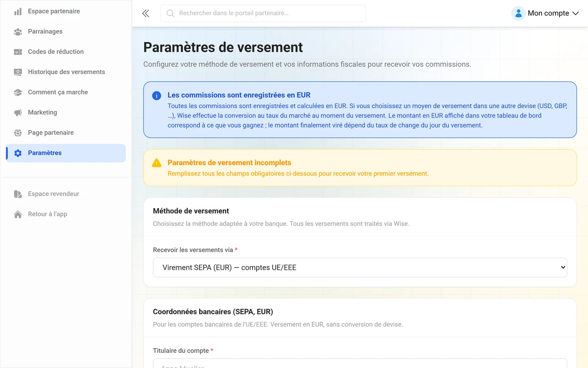Click the Les commissions sont enregistrées en EUR title
588x368 pixels.
tap(239, 95)
